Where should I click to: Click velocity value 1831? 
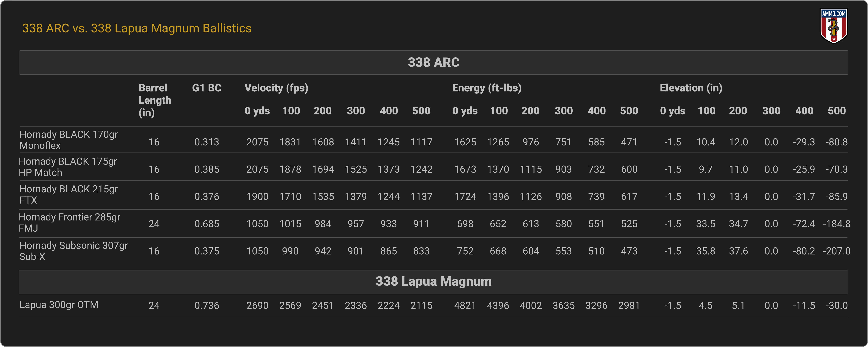pos(290,142)
